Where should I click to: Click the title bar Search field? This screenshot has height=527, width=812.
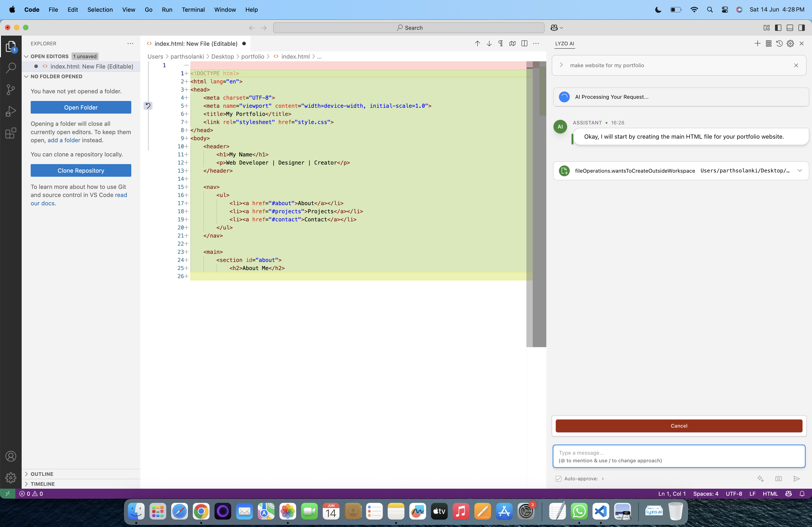[x=409, y=27]
